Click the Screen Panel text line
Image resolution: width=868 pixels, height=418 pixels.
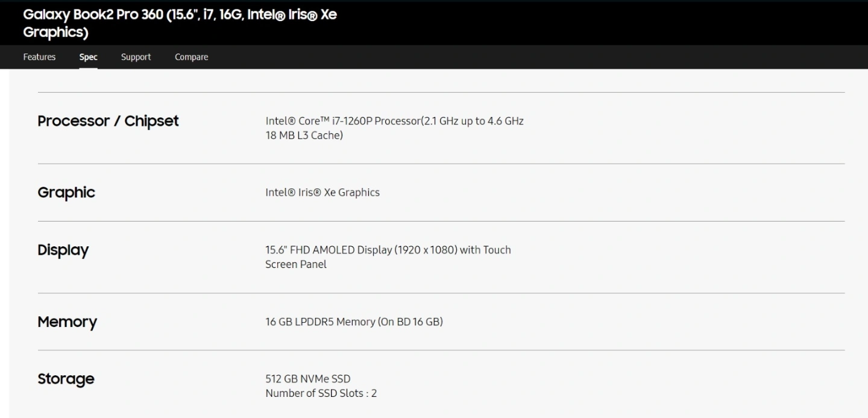[296, 264]
